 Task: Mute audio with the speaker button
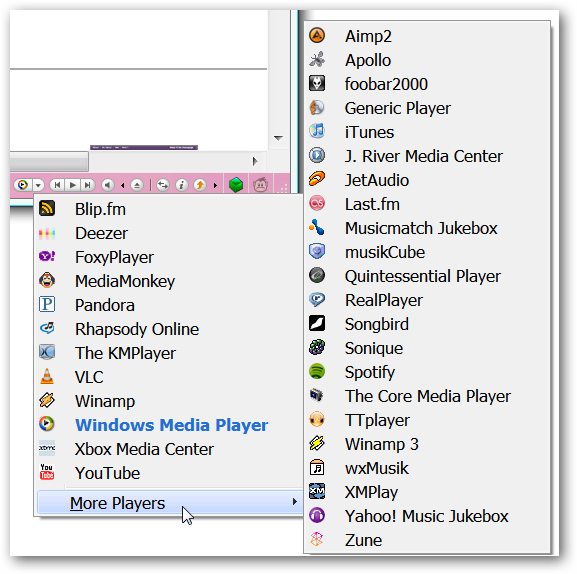click(107, 185)
